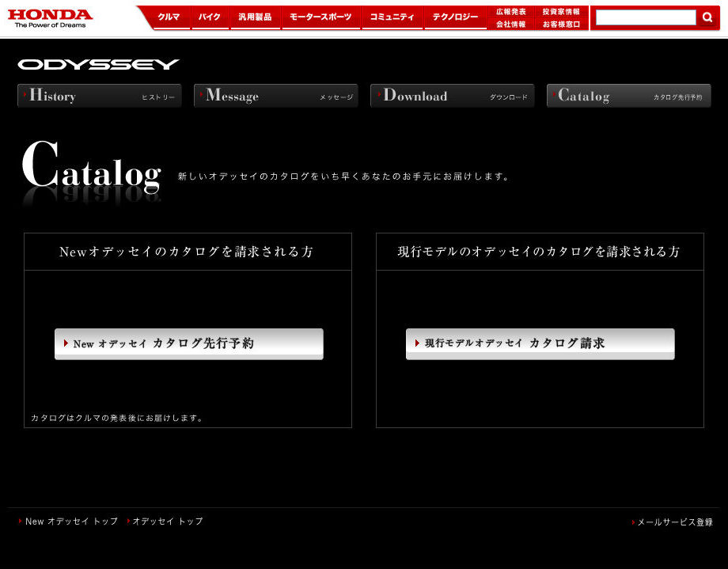This screenshot has height=569, width=728.
Task: Click the Honda logo
Action: pos(50,18)
